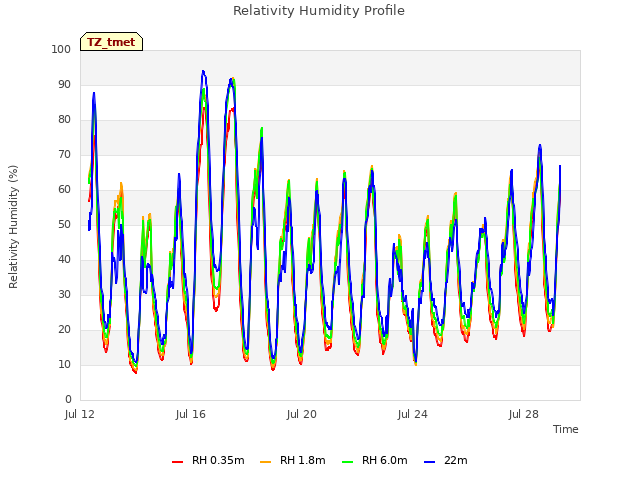Click the Jul 12 x-axis tick label
The width and height of the screenshot is (640, 480).
pos(80,414)
